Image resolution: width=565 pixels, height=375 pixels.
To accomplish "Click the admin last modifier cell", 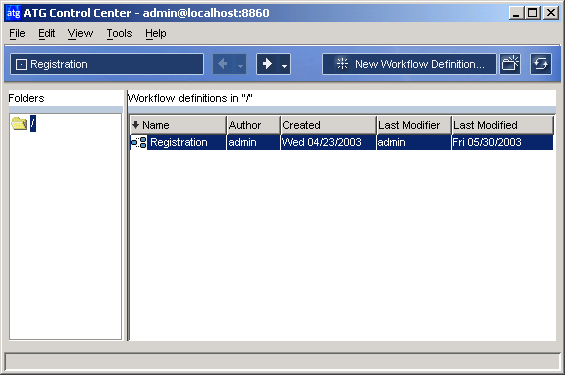I will pyautogui.click(x=414, y=142).
